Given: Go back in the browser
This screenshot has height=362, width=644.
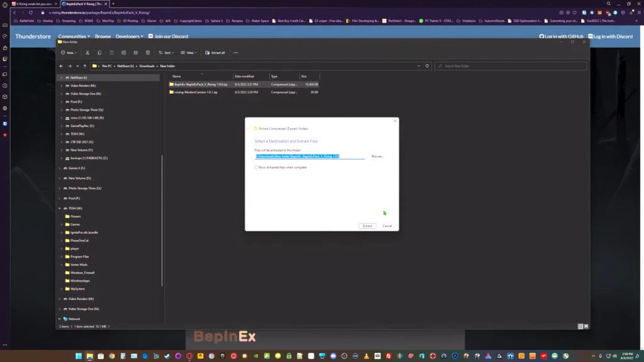Looking at the screenshot, I should (x=15, y=13).
